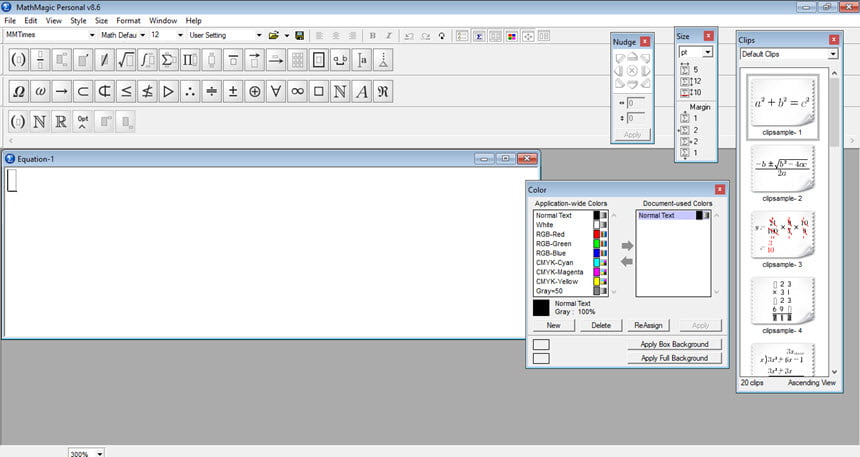Open the fraction template palette
The width and height of the screenshot is (860, 457).
(39, 60)
